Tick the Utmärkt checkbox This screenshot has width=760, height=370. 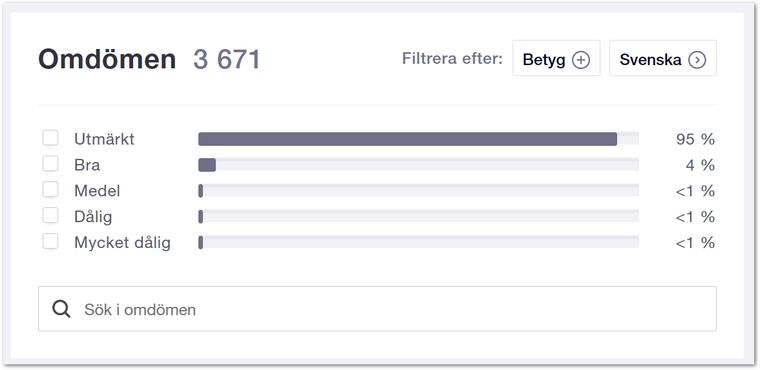50,138
